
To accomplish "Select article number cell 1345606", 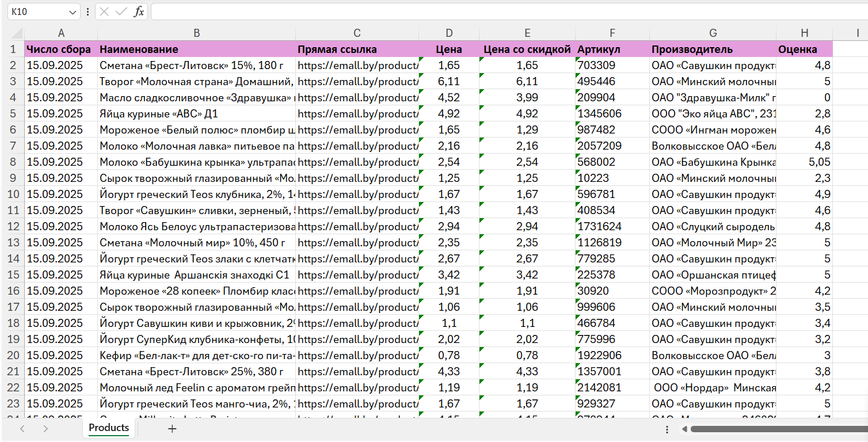I will click(612, 113).
